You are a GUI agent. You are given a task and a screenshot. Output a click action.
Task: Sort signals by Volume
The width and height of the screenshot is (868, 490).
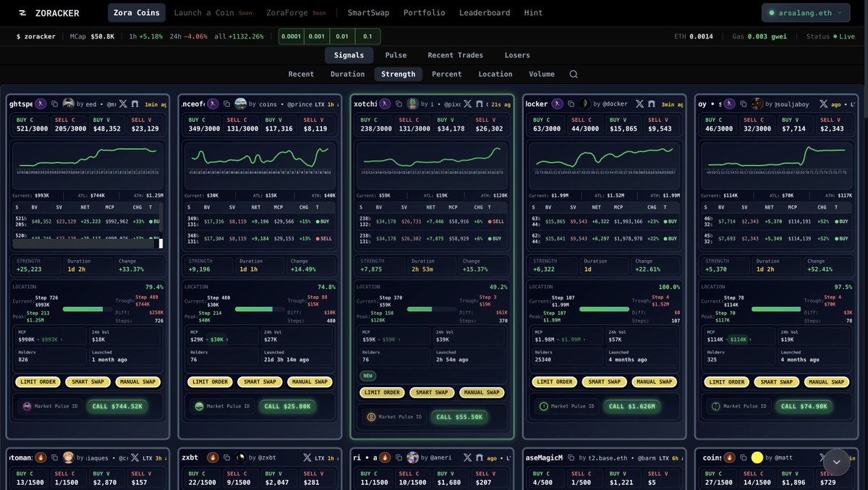click(542, 74)
